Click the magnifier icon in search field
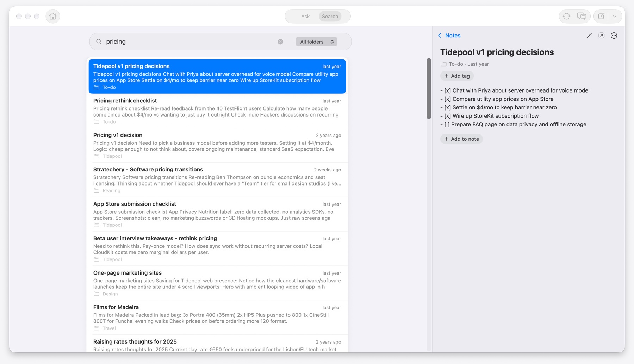Viewport: 634px width, 364px height. tap(99, 42)
